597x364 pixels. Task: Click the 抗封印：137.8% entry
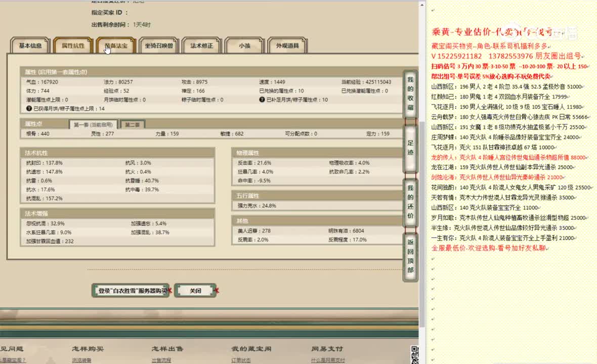coord(44,163)
